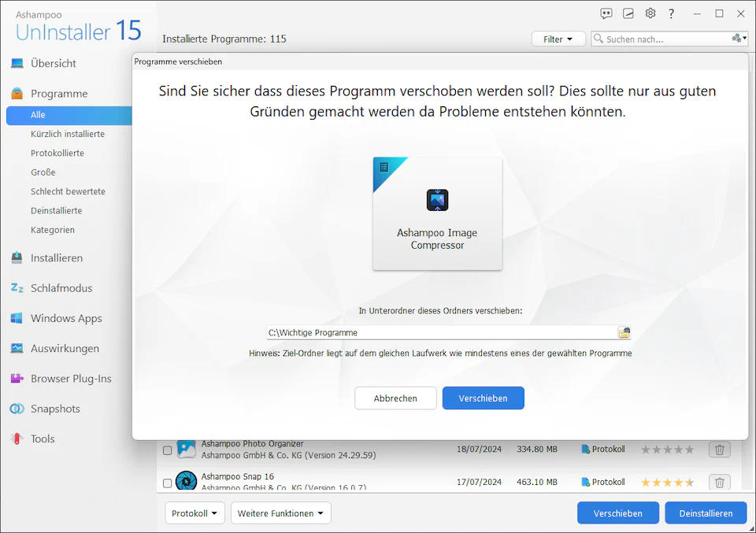Open Kategorien view
The image size is (756, 533).
[x=53, y=230]
